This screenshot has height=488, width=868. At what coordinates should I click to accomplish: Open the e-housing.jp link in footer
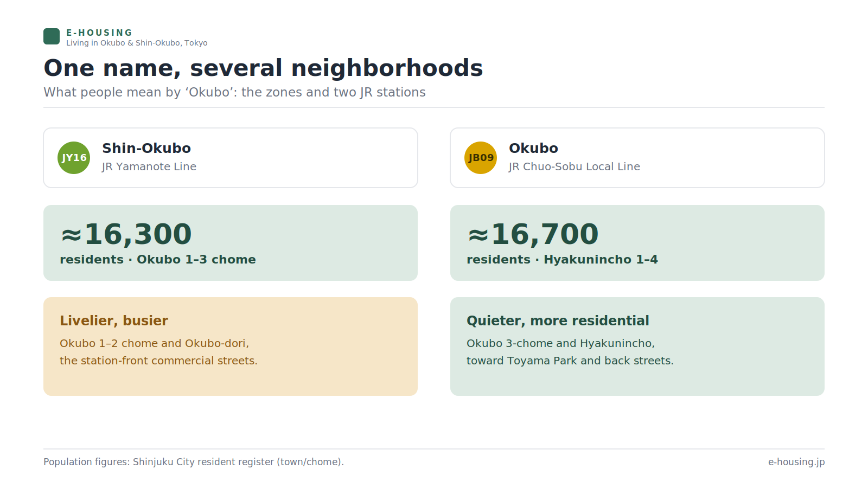[x=796, y=462]
